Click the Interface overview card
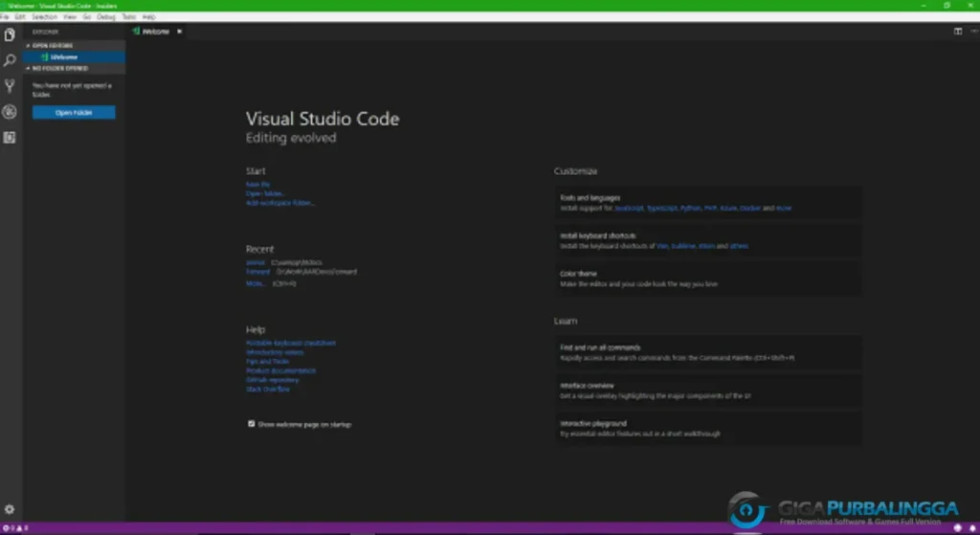The image size is (980, 535). coord(708,390)
